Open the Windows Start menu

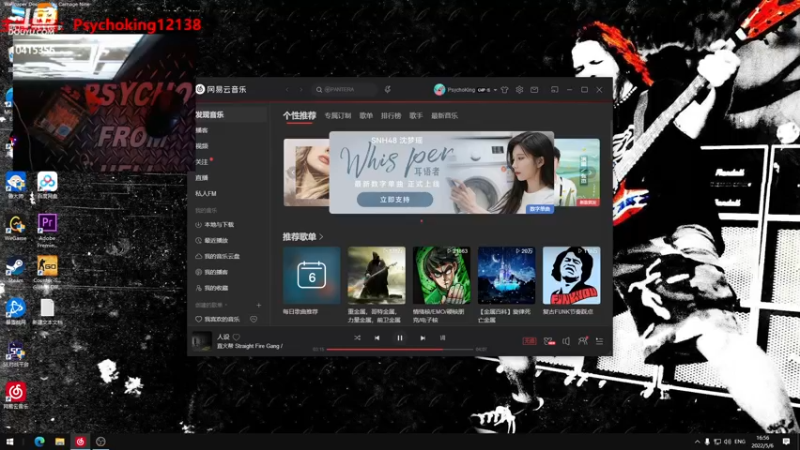(x=9, y=441)
